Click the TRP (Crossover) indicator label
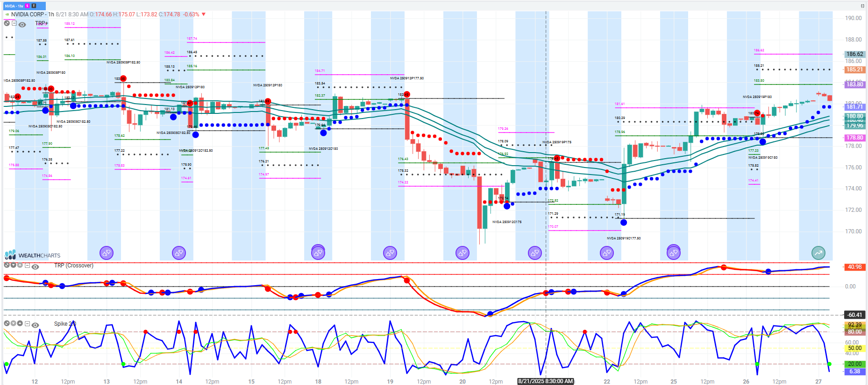This screenshot has width=868, height=385. 74,266
